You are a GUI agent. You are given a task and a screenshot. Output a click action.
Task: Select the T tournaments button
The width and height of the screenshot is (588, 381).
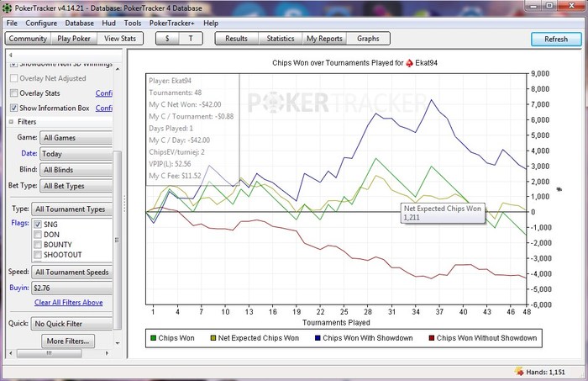(x=191, y=39)
